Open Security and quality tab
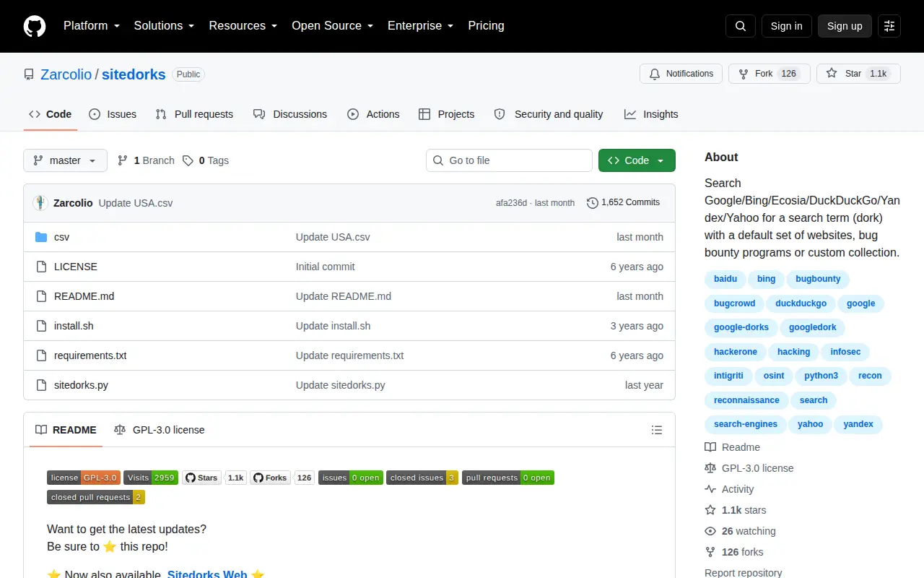 click(x=549, y=114)
